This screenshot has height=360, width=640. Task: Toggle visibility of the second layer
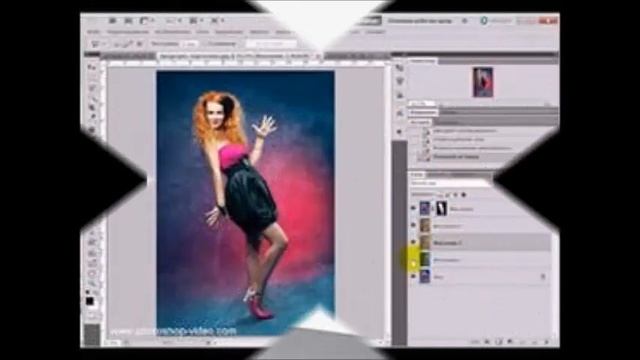pyautogui.click(x=413, y=225)
